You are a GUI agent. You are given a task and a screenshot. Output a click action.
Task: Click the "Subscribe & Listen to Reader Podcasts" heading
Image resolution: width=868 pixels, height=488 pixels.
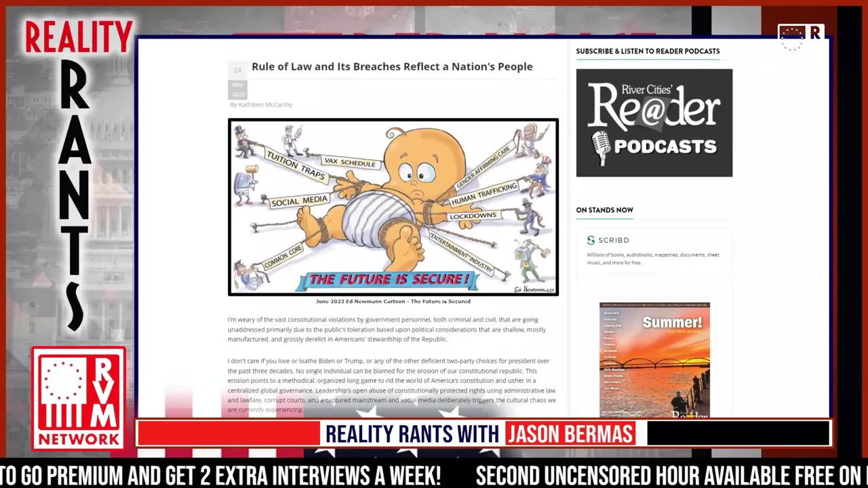point(648,51)
